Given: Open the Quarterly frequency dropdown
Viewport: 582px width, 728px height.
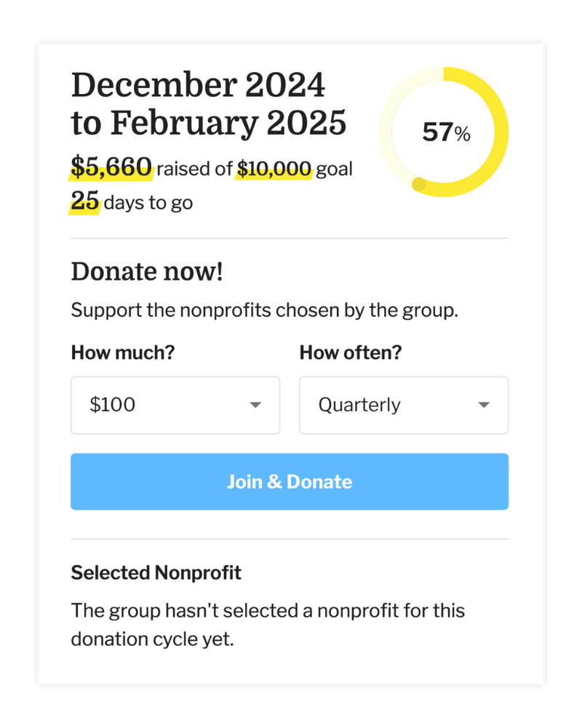Looking at the screenshot, I should (403, 405).
